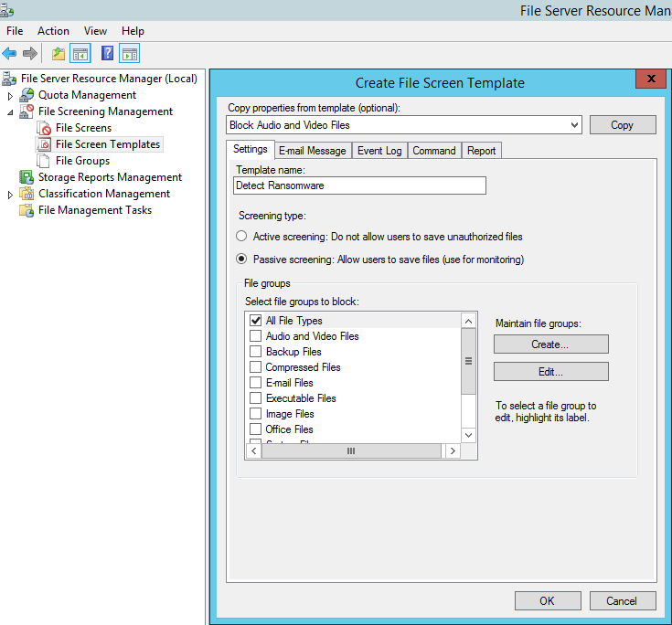Click the File Screening Management icon

(27, 111)
